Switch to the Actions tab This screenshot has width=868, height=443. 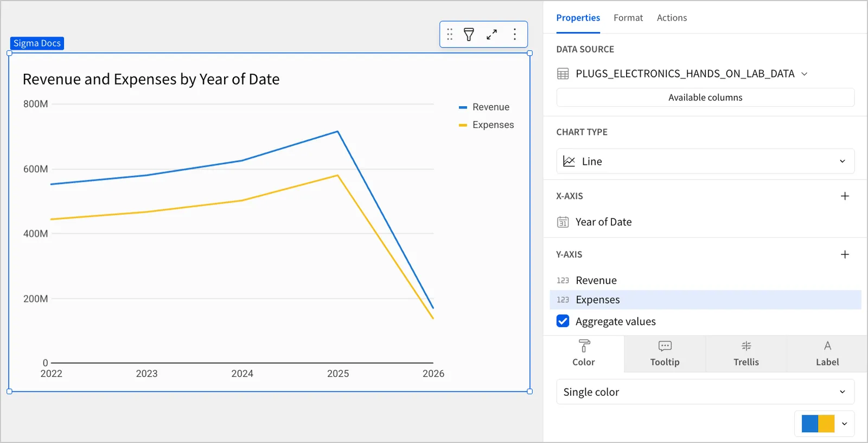coord(672,18)
